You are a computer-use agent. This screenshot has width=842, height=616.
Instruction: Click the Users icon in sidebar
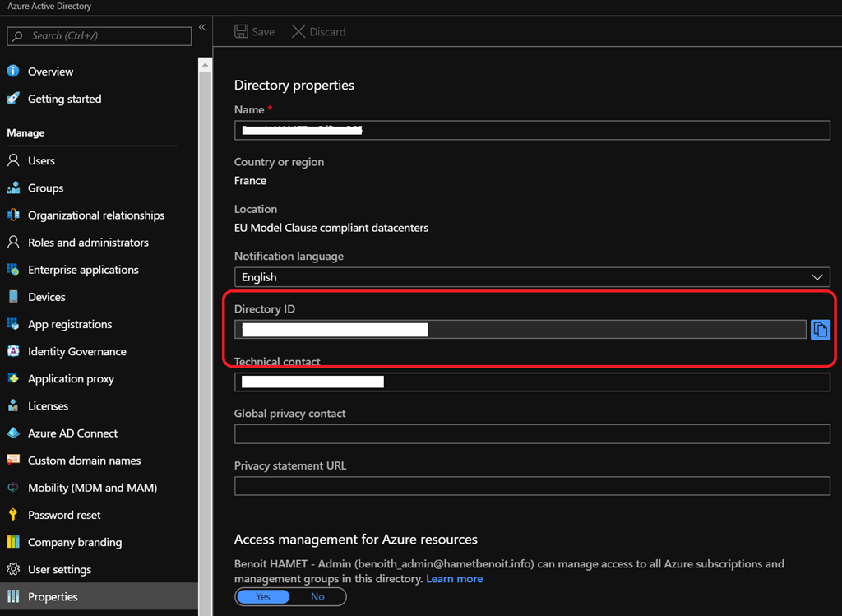[13, 160]
